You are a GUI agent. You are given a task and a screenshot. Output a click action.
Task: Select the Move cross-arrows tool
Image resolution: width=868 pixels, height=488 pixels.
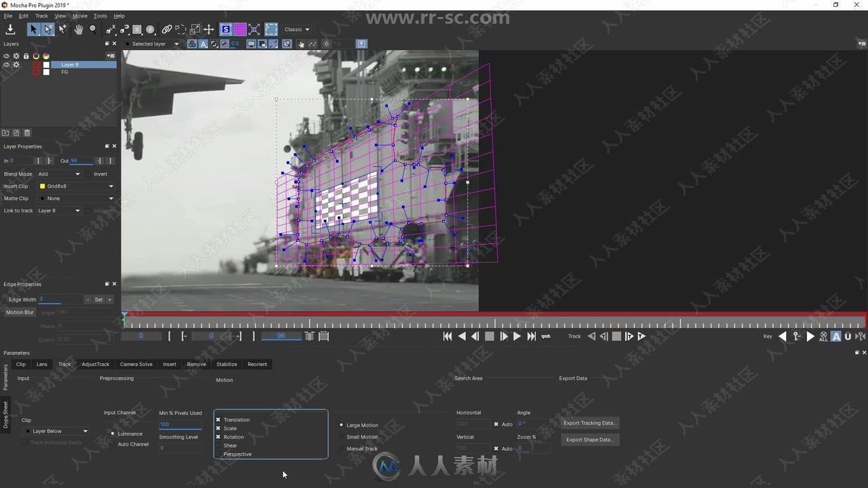pos(209,29)
